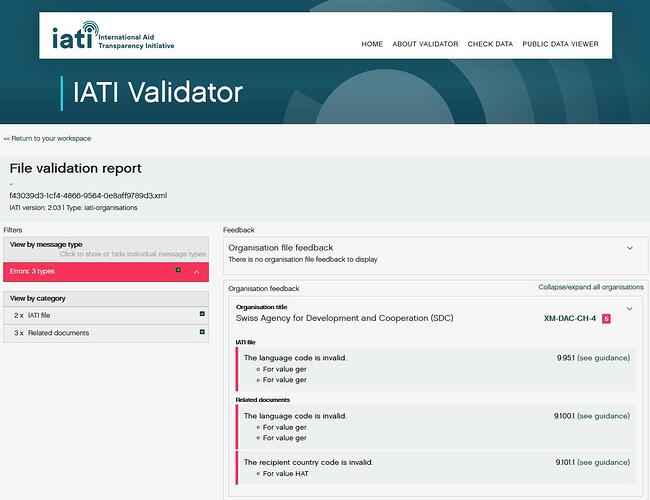Screen dimensions: 650x500
Task: Click the red error count badge
Action: 606,319
